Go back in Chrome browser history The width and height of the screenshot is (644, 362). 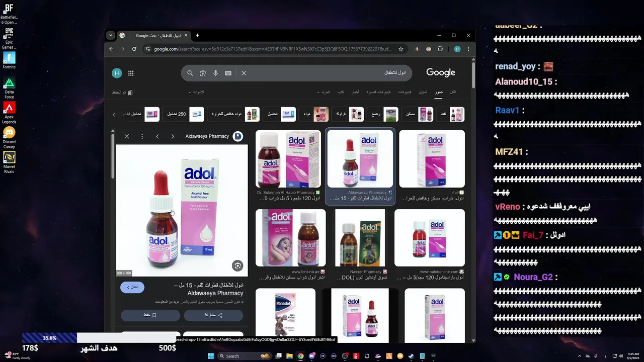pyautogui.click(x=111, y=49)
